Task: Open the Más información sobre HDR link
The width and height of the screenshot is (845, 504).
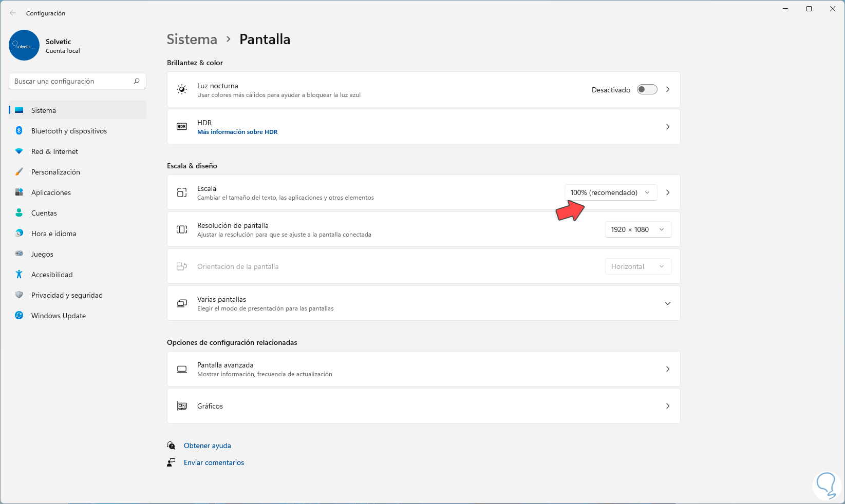Action: coord(237,132)
